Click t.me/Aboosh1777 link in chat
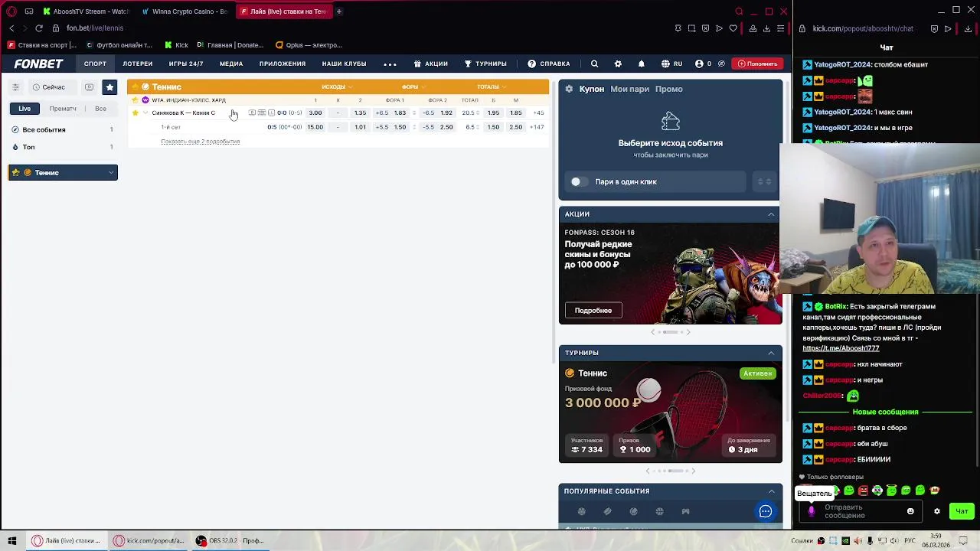Viewport: 980px width, 551px height. 841,348
